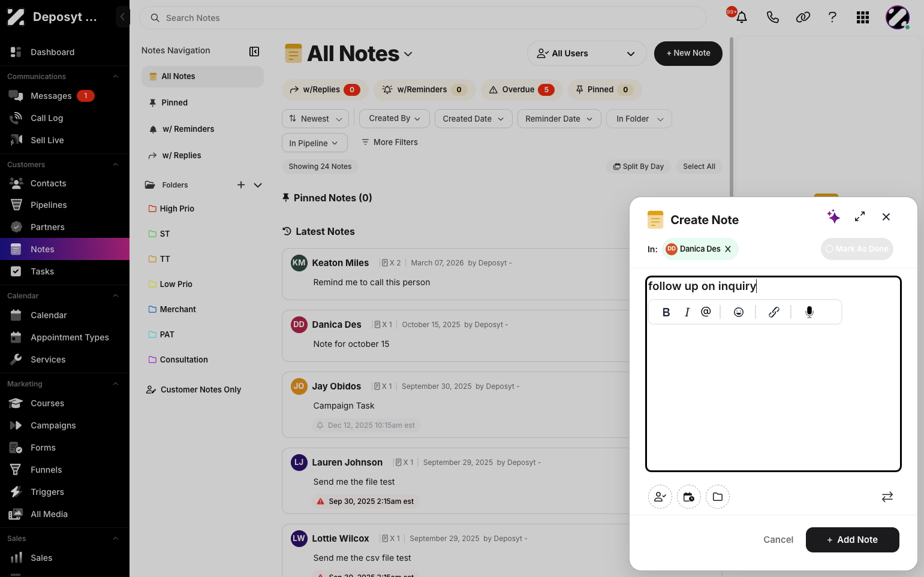Open the In Pipeline filter dropdown
The image size is (924, 577).
(x=314, y=143)
